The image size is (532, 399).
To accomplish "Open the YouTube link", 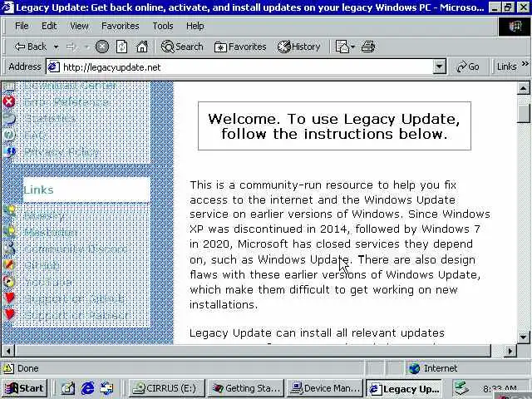I will click(x=48, y=282).
